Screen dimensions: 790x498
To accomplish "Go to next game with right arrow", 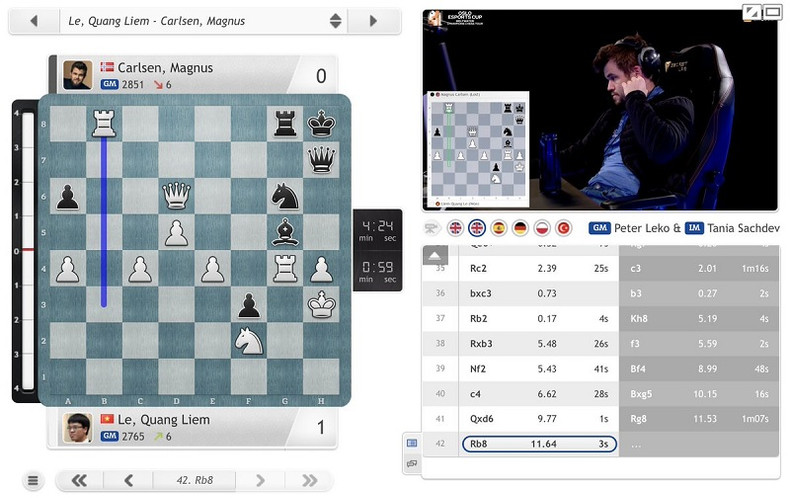I will click(x=373, y=20).
